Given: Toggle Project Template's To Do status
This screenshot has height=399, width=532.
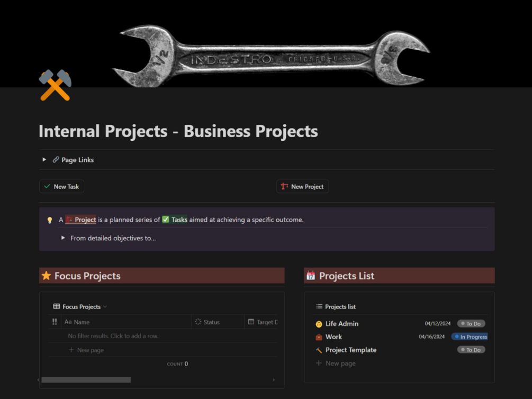Looking at the screenshot, I should tap(471, 349).
